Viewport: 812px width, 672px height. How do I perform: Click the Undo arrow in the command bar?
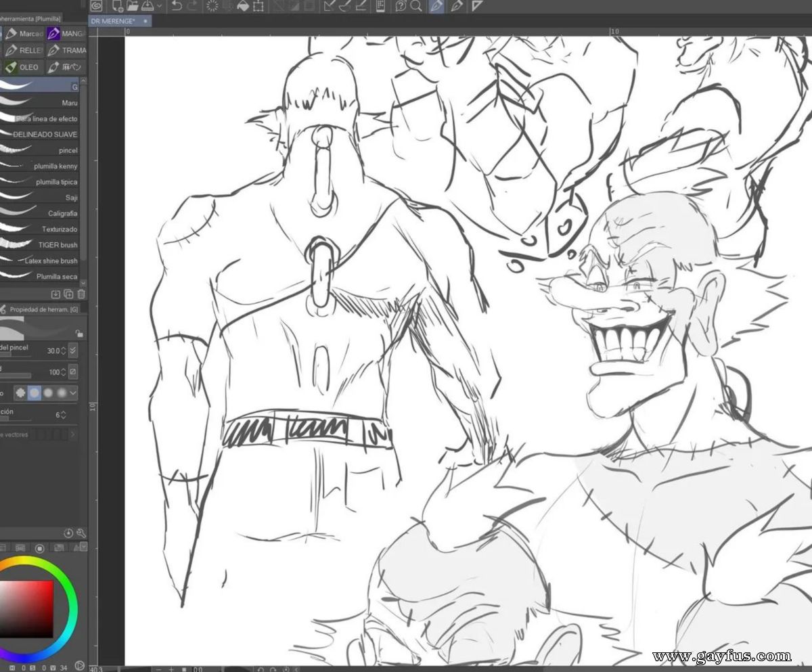[x=176, y=6]
